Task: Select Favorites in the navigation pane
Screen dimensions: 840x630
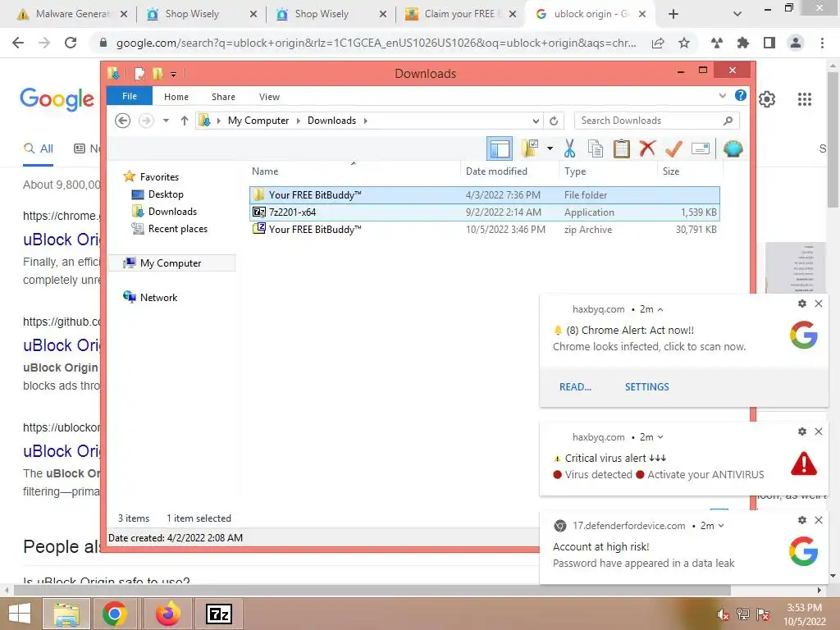Action: (x=159, y=177)
